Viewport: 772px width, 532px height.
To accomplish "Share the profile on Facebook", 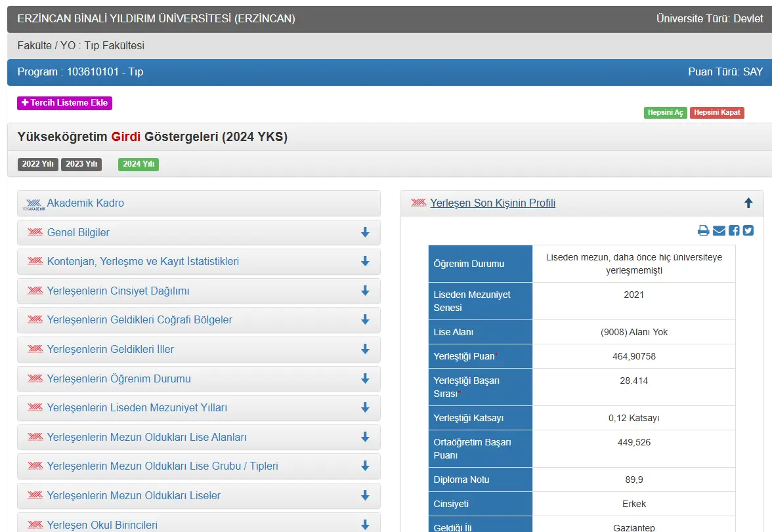I will (x=734, y=230).
